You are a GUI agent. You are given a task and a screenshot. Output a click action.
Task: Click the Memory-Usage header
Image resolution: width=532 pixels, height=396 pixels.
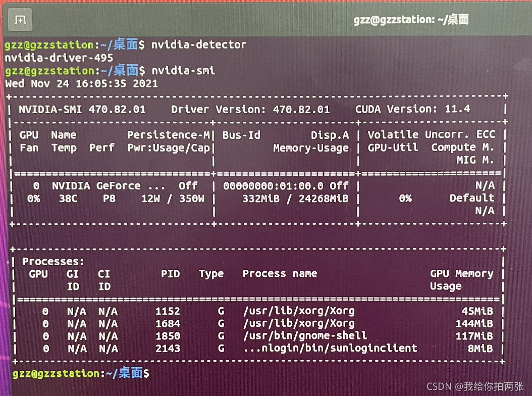click(x=311, y=148)
